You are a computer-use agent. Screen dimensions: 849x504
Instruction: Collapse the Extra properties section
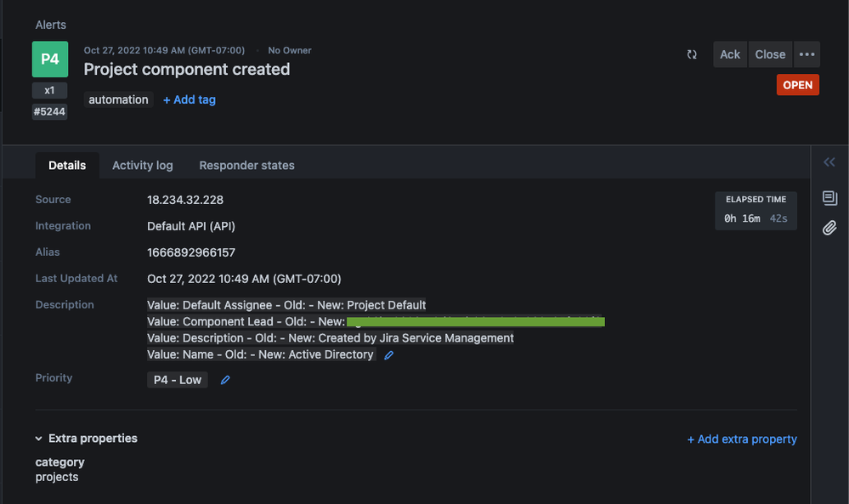(x=39, y=439)
